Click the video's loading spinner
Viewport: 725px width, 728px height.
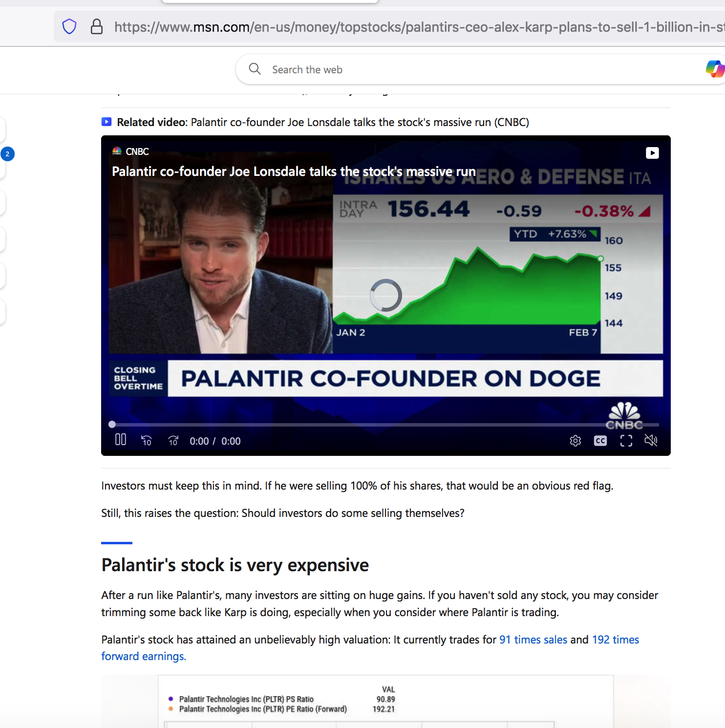[386, 295]
